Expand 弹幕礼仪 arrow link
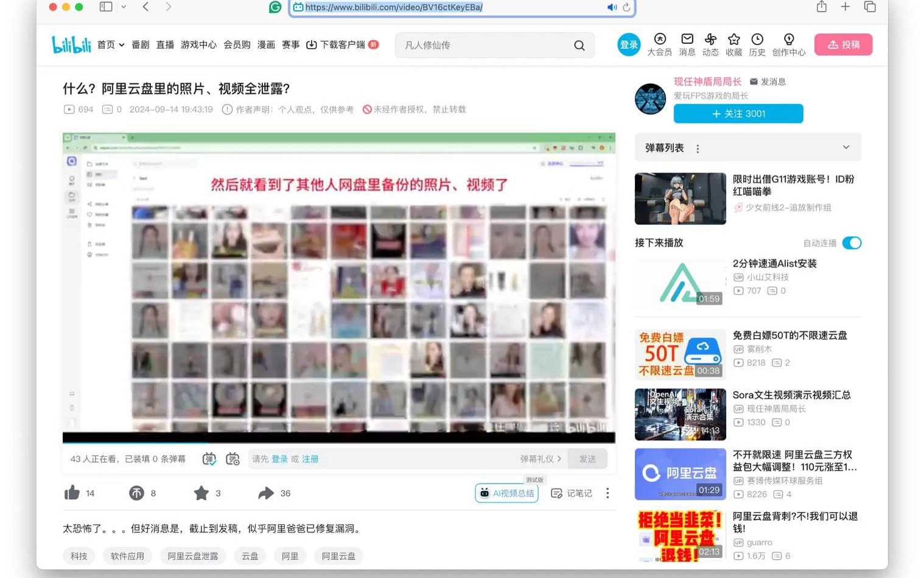This screenshot has height=578, width=924. (541, 459)
